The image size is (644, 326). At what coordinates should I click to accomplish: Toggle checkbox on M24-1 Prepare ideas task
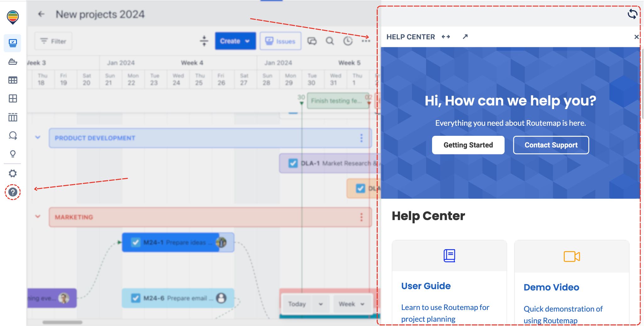tap(136, 242)
